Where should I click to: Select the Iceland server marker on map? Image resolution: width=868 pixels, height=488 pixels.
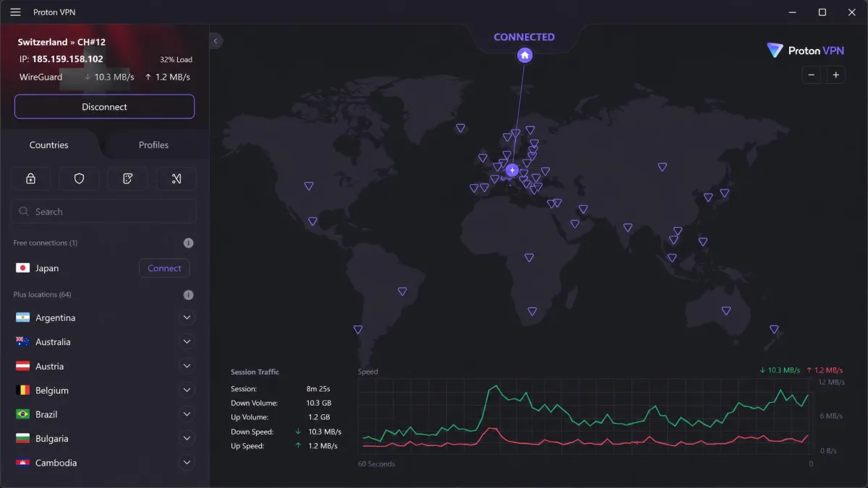[460, 128]
